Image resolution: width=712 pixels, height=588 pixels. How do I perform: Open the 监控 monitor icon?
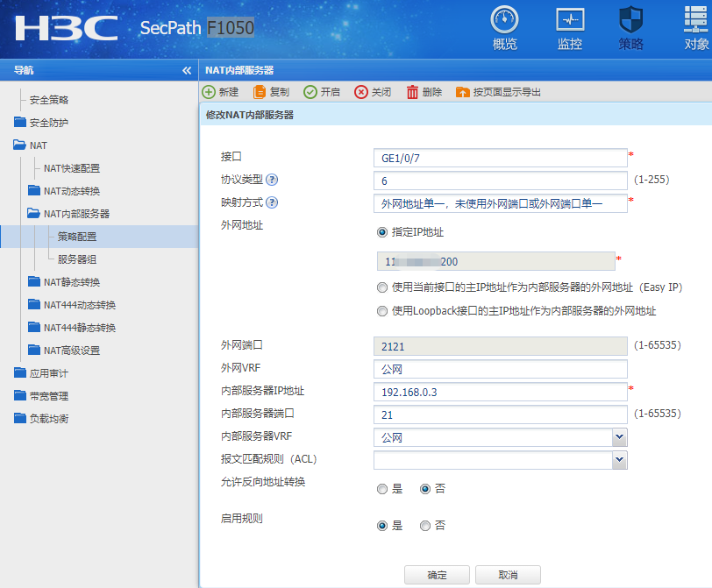coord(570,19)
